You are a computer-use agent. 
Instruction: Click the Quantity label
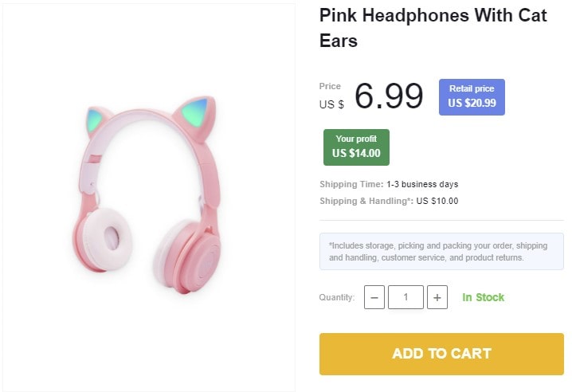tap(337, 297)
